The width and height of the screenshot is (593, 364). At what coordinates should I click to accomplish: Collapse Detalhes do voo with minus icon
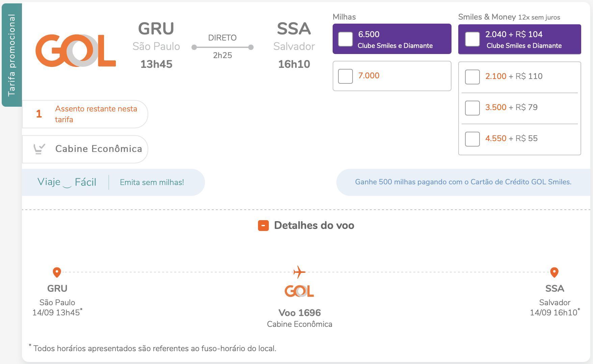click(x=263, y=226)
